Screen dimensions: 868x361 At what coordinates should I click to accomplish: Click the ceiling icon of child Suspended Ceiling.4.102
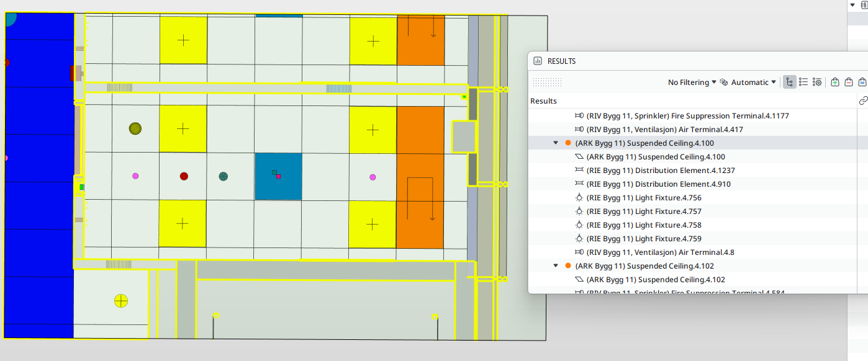pyautogui.click(x=579, y=280)
